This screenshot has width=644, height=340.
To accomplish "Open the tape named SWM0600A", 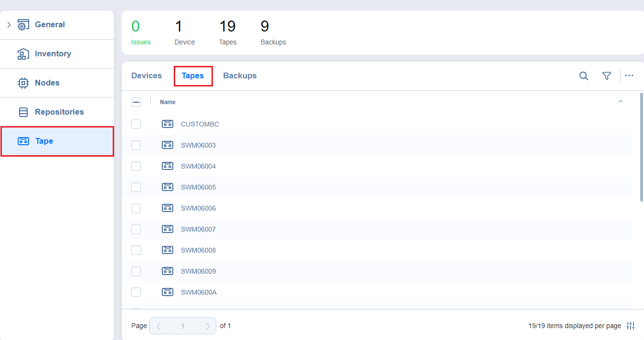I will 199,292.
